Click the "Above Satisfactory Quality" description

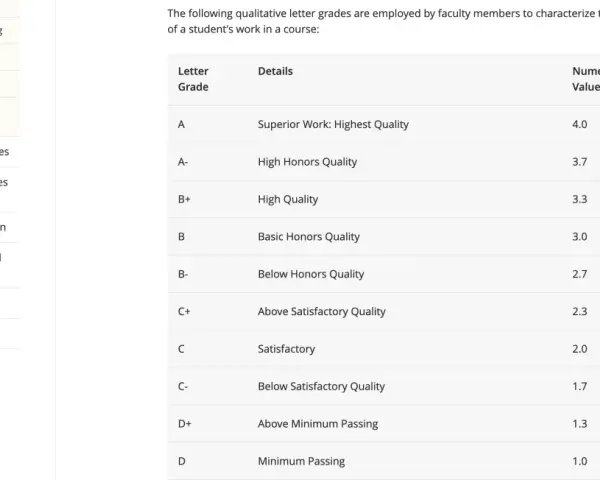[x=322, y=312]
